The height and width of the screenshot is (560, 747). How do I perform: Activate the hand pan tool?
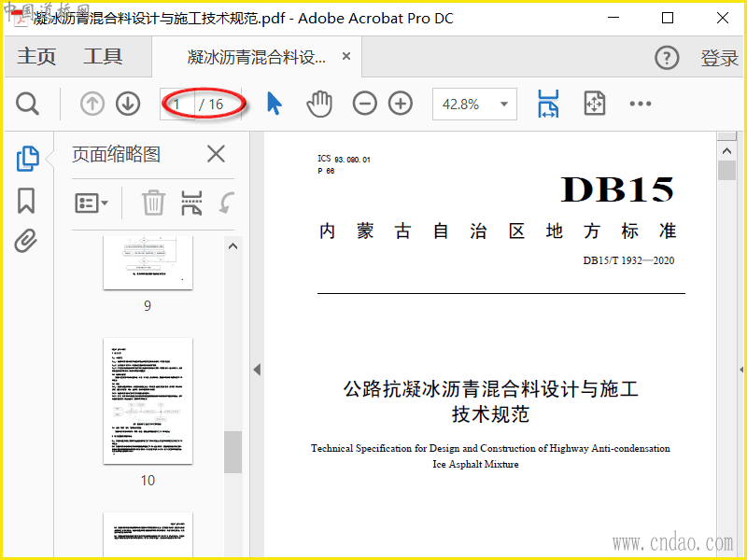point(318,104)
